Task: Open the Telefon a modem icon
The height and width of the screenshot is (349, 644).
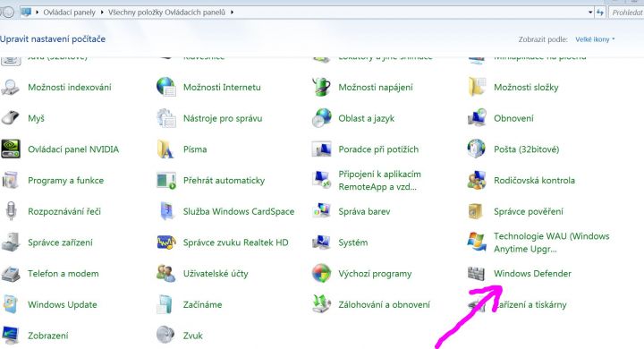Action: pos(10,274)
